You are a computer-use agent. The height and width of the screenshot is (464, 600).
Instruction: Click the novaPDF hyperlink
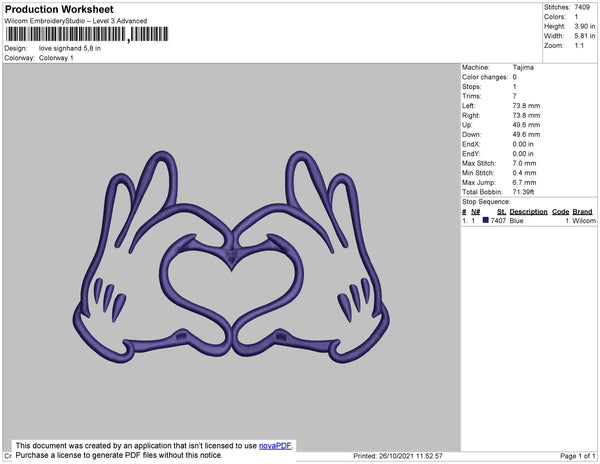click(275, 446)
